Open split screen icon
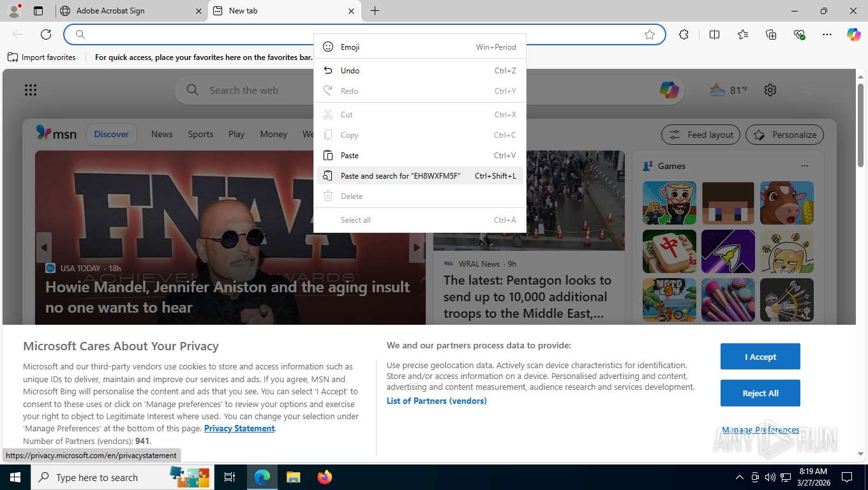 714,34
